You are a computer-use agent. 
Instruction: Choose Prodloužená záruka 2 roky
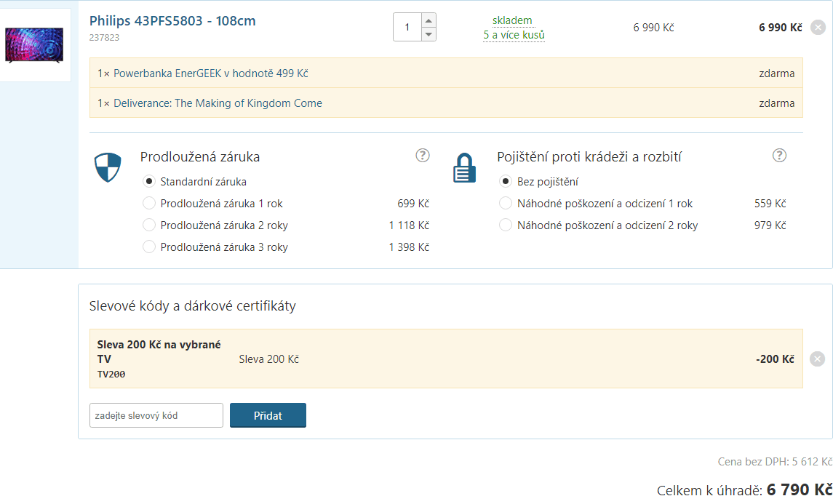pos(149,225)
